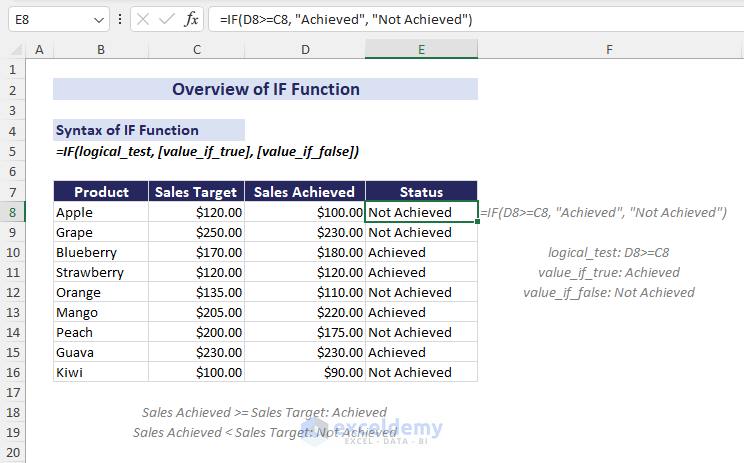Click Guava's Achieved status cell
The height and width of the screenshot is (463, 744).
pyautogui.click(x=421, y=352)
